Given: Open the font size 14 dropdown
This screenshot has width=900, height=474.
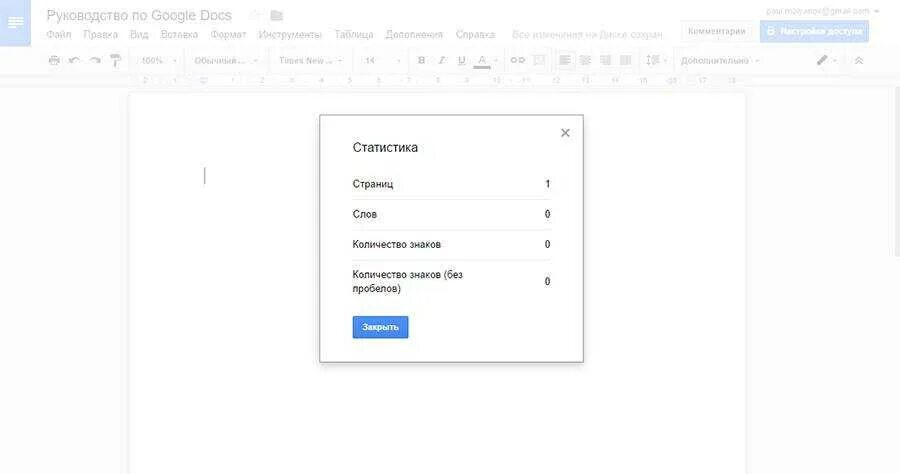Looking at the screenshot, I should pyautogui.click(x=381, y=60).
